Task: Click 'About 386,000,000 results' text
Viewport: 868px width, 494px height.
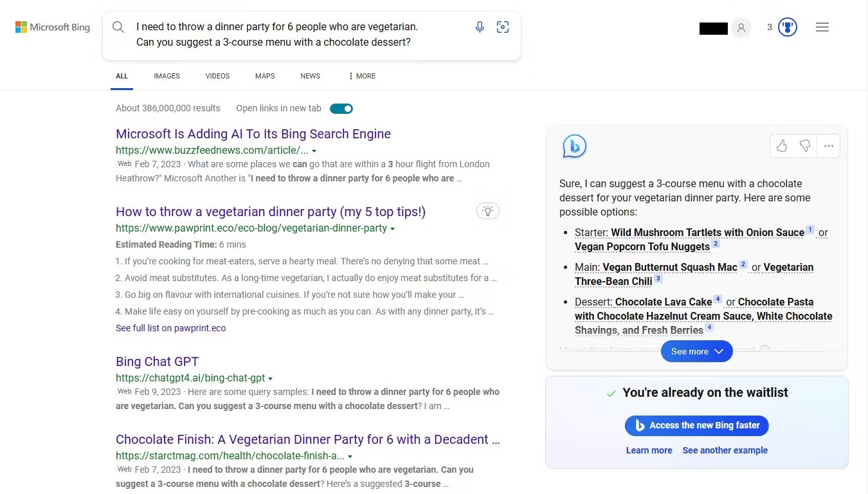Action: [168, 108]
